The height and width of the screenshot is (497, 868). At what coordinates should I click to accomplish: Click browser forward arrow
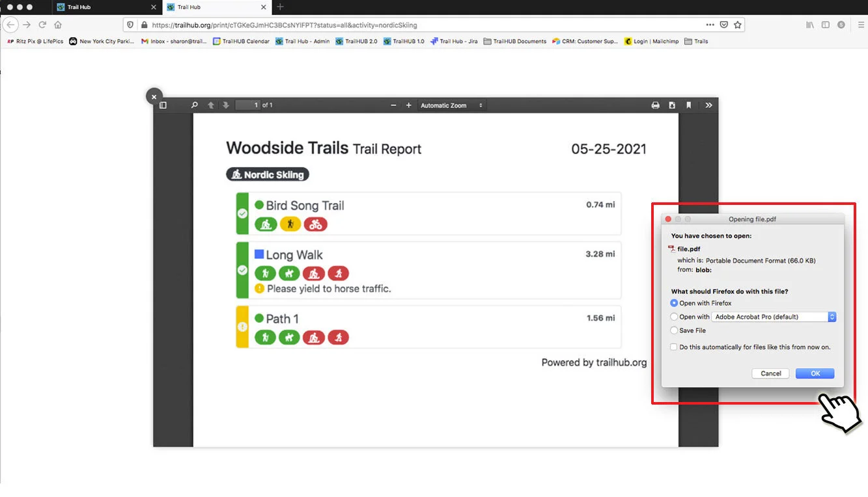tap(27, 25)
